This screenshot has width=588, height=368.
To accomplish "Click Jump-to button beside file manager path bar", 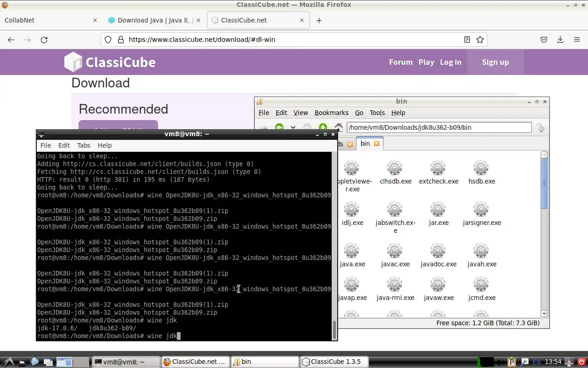I will (541, 127).
